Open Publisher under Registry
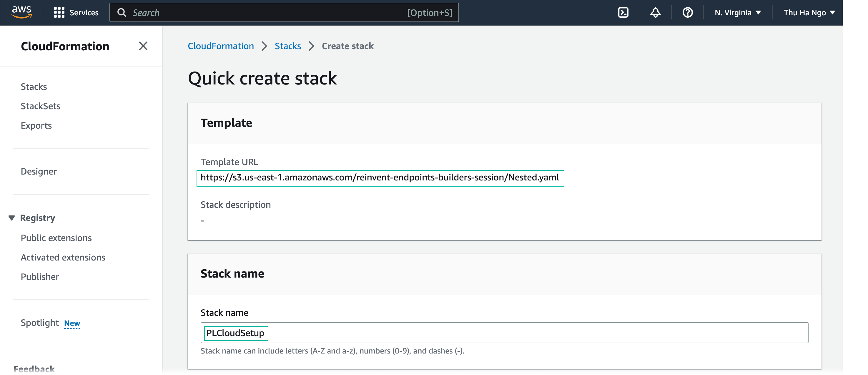This screenshot has height=375, width=868. coord(40,276)
